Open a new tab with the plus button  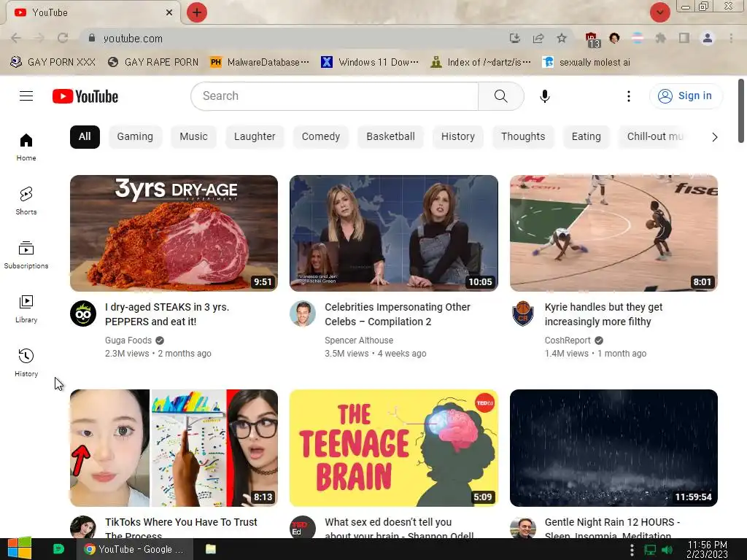pos(197,12)
